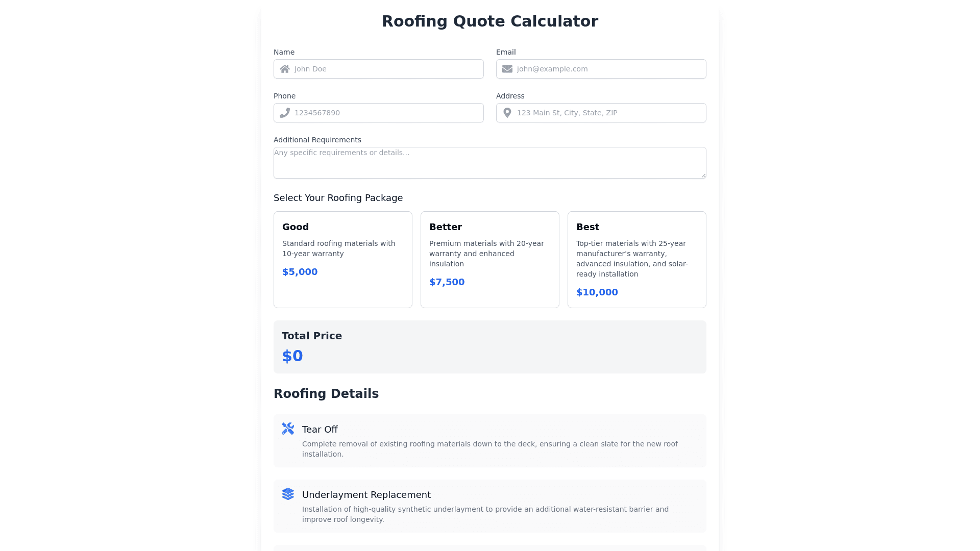This screenshot has height=551, width=980.
Task: Click the $10,000 price on Best package
Action: 597,292
